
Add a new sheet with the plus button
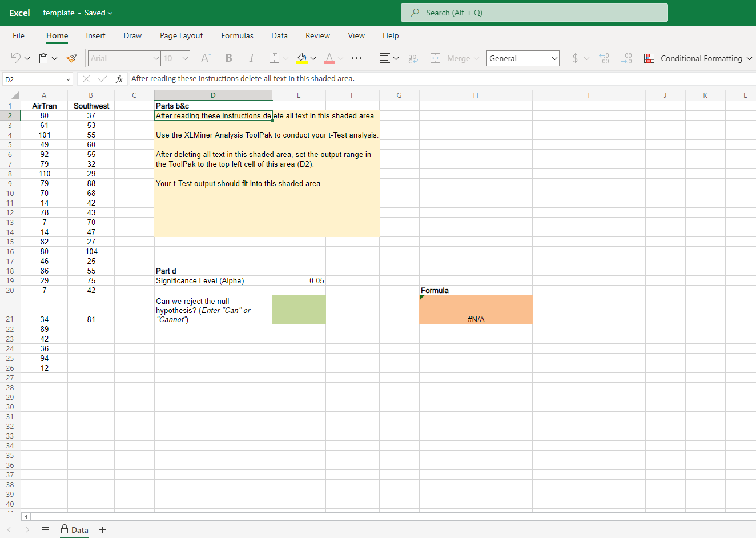click(102, 530)
